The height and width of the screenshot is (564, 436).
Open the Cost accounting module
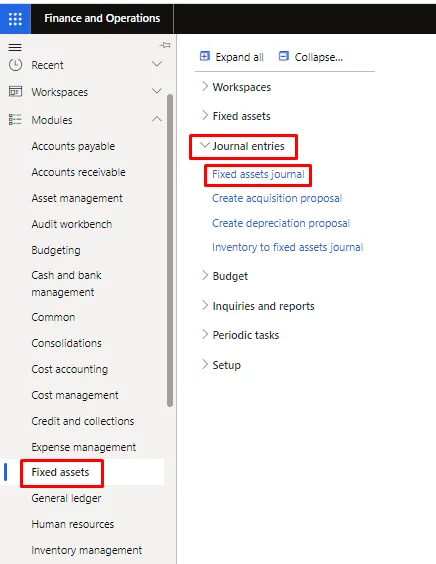[x=70, y=369]
